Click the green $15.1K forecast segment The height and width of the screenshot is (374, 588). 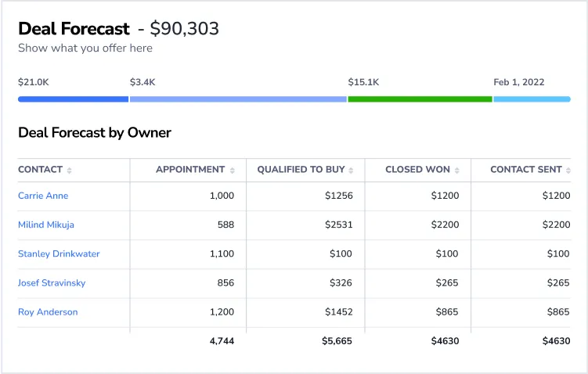pos(420,99)
